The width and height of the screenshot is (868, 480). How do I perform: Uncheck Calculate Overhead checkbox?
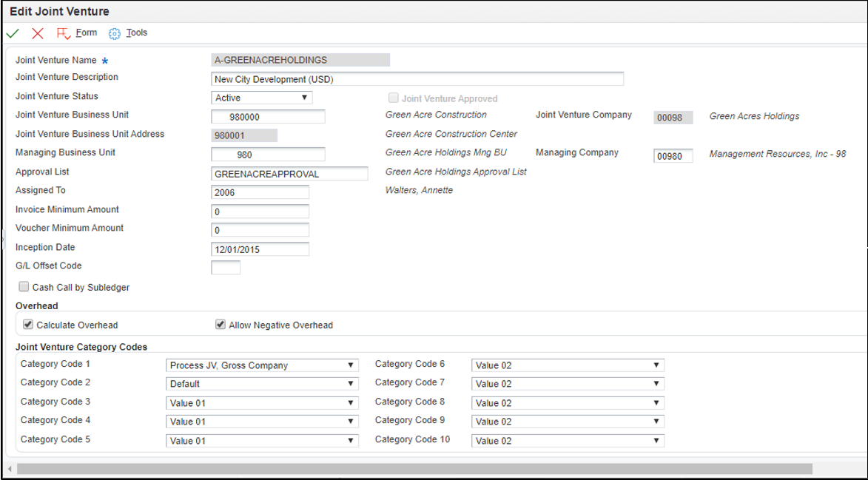28,325
